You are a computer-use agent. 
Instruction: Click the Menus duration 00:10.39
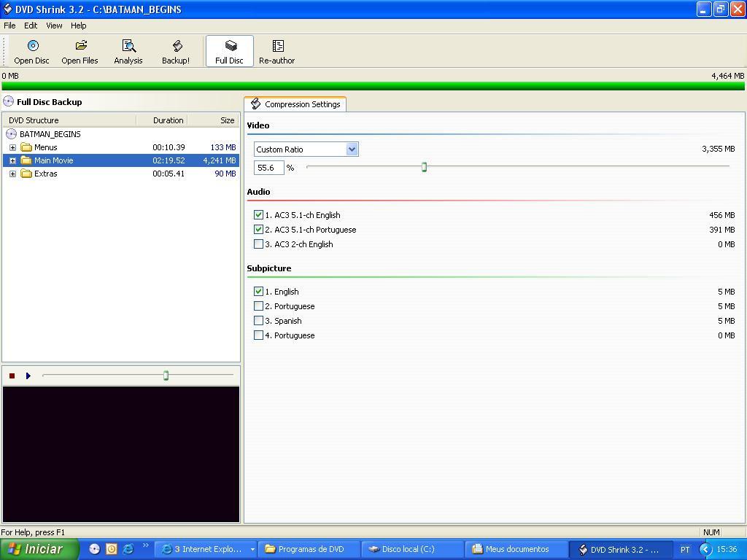pyautogui.click(x=169, y=147)
